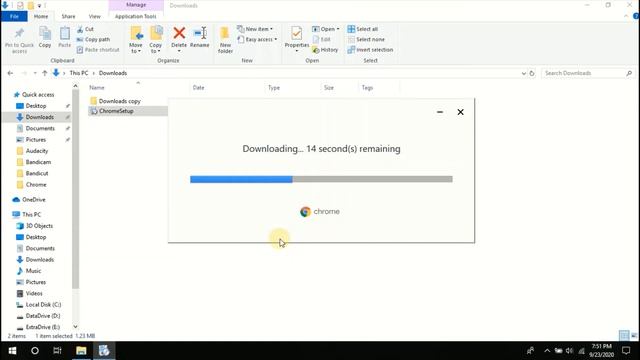Screen dimensions: 640x360
Task: Click the Manage contextual tab
Action: 136,5
